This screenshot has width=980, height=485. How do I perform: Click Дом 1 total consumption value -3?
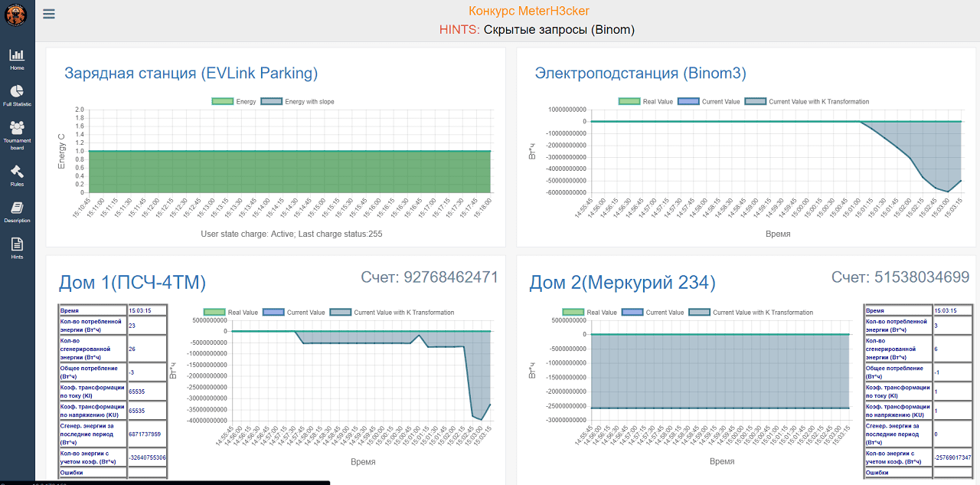click(x=146, y=372)
